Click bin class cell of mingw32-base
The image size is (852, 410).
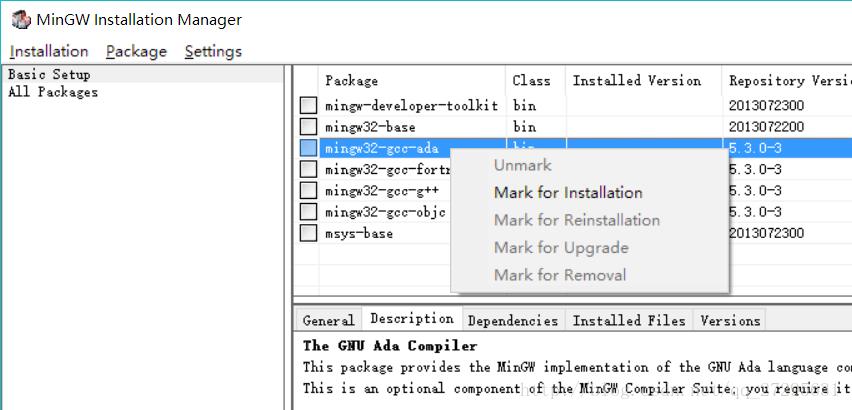click(524, 127)
